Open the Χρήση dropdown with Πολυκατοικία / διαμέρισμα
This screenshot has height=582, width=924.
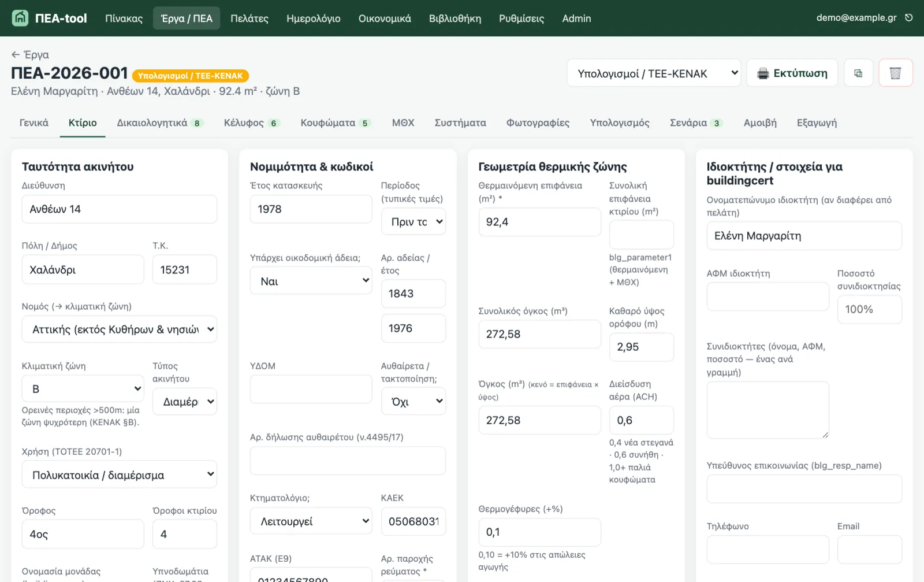(x=120, y=475)
